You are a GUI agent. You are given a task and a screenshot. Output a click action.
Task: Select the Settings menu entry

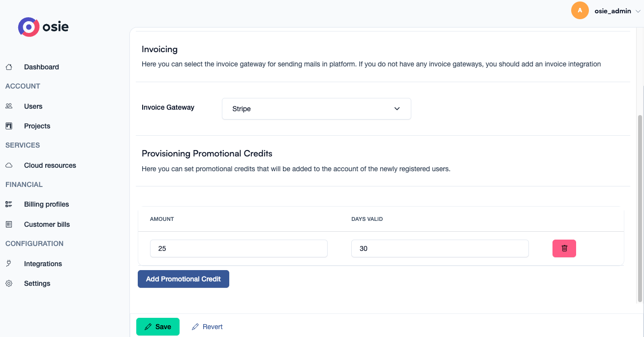(x=37, y=283)
